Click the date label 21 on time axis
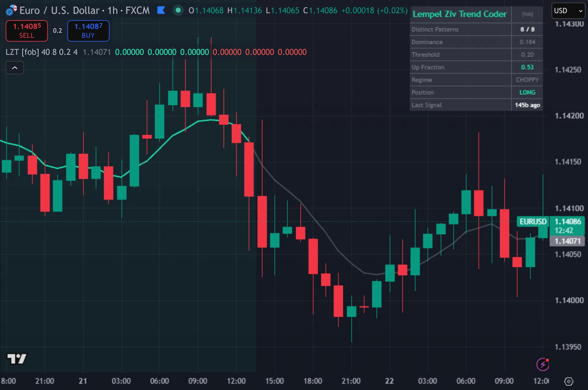588x390 pixels. pyautogui.click(x=83, y=381)
